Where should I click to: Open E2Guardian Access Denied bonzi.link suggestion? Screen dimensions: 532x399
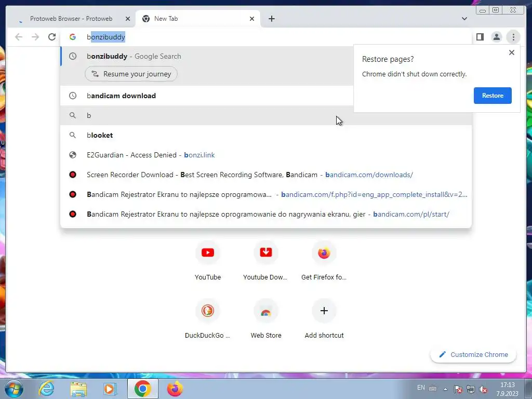point(265,155)
